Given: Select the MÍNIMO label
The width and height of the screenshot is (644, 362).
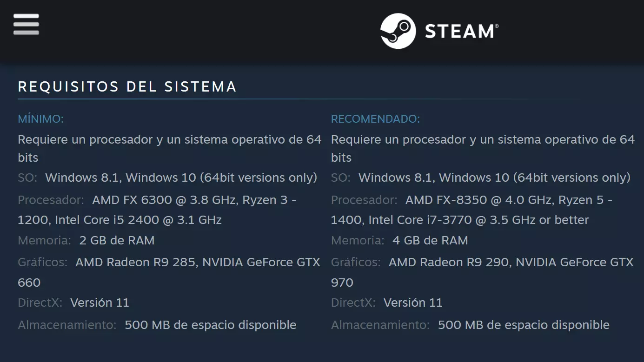Looking at the screenshot, I should point(40,119).
